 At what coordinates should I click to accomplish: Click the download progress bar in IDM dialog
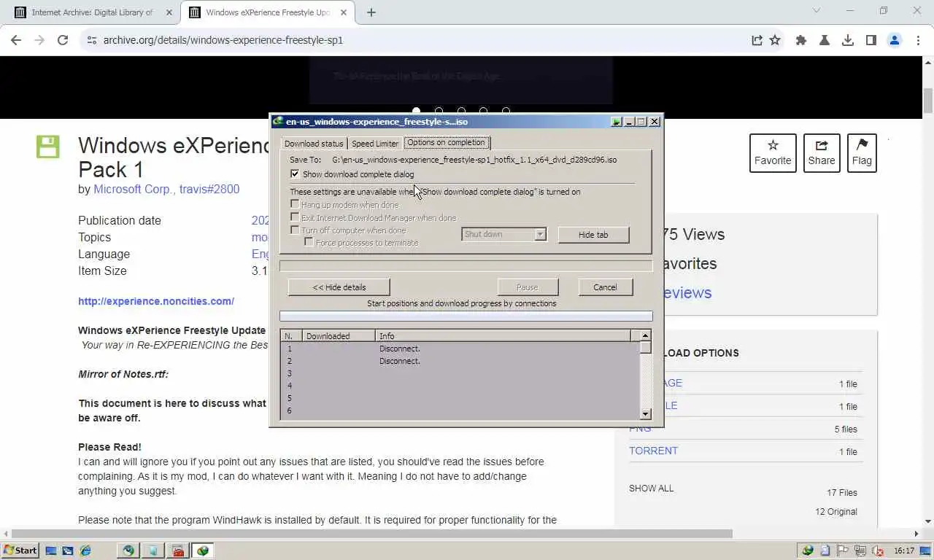click(466, 267)
